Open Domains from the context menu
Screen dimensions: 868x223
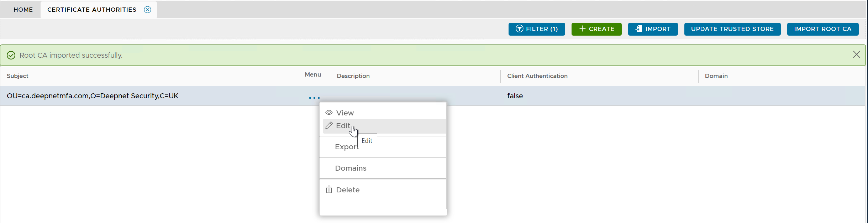[x=351, y=168]
